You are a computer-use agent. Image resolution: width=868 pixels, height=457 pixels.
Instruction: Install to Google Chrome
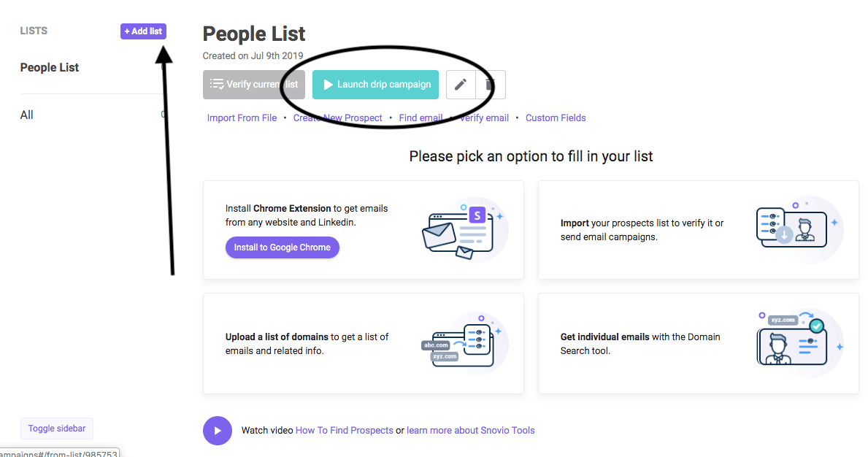click(283, 247)
